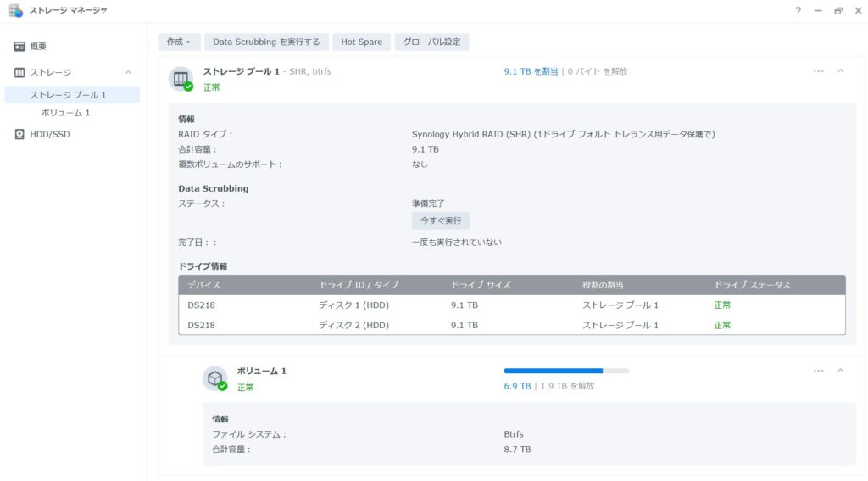Image resolution: width=868 pixels, height=481 pixels.
Task: Select ストレージ プール 1 in the sidebar
Action: tap(68, 95)
